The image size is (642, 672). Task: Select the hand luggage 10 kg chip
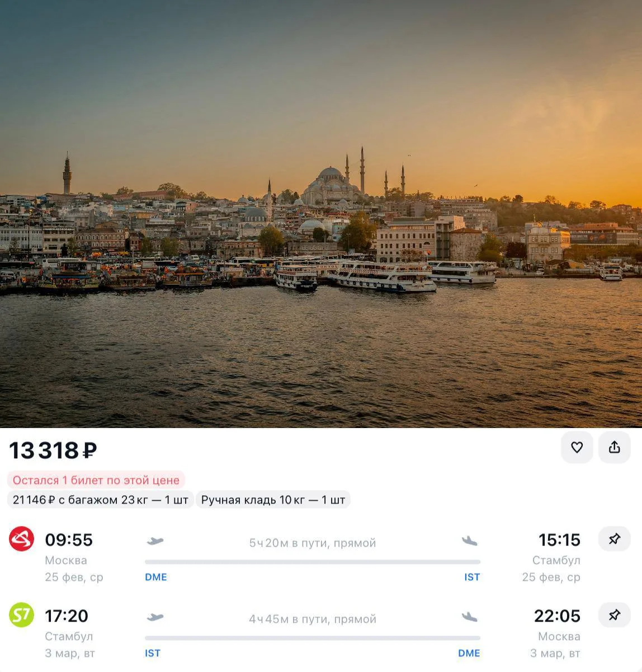273,500
